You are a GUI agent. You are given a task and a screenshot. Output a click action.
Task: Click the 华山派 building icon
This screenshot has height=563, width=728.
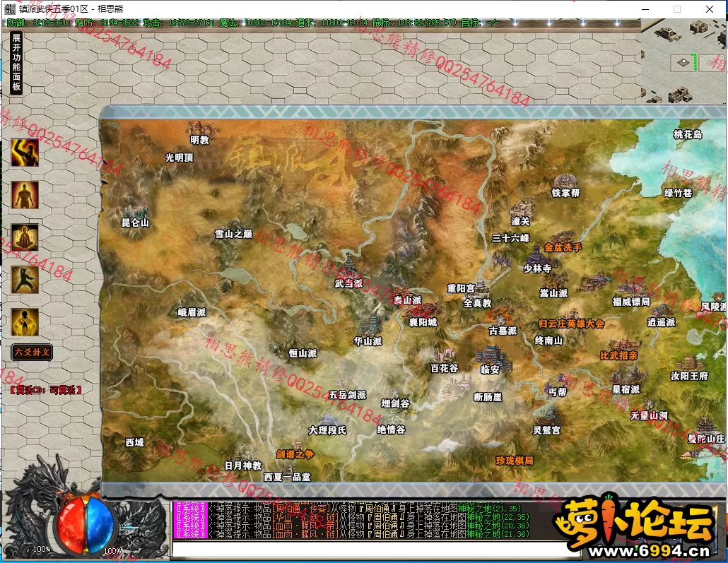tap(369, 324)
